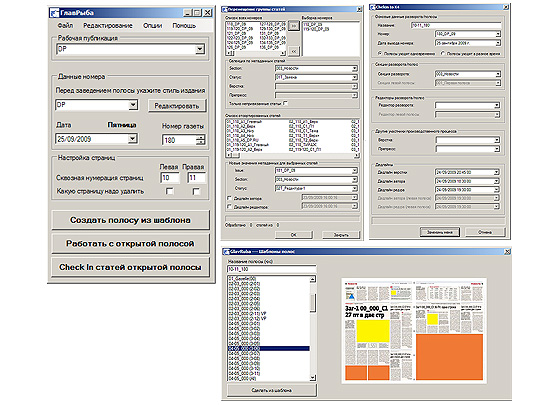
Task: Open the filter Статус dropdown
Action: [x=354, y=77]
